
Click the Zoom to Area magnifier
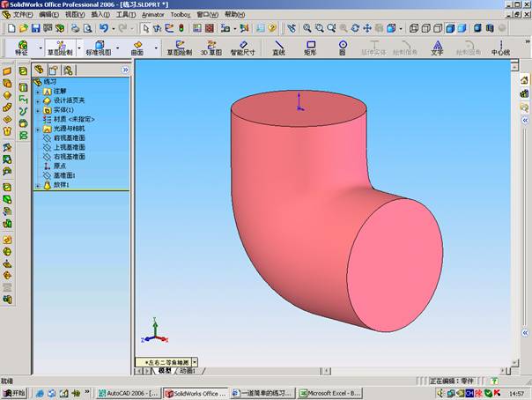(x=319, y=28)
